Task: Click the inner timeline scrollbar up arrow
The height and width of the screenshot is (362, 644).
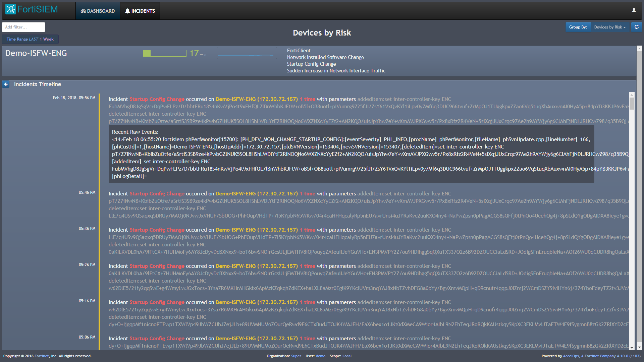Action: [632, 95]
